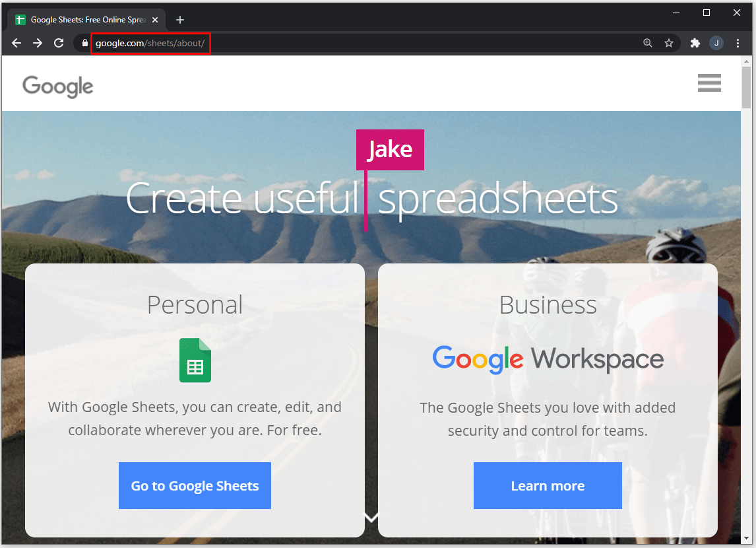
Task: Click the down chevron to scroll content
Action: point(371,517)
